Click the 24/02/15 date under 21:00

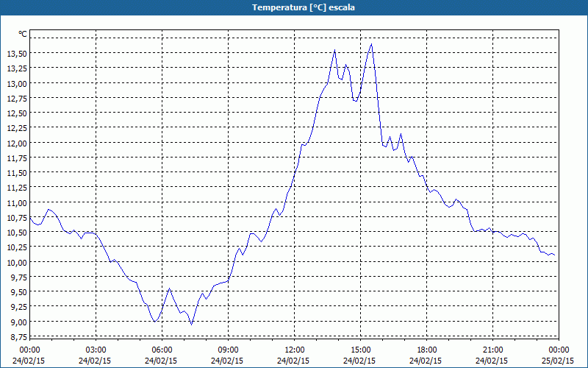coord(492,361)
